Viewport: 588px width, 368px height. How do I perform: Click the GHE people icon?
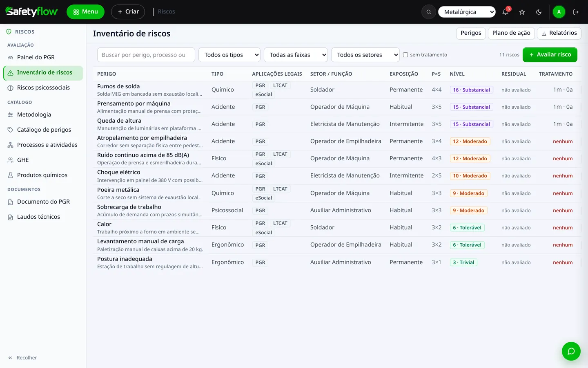click(11, 160)
